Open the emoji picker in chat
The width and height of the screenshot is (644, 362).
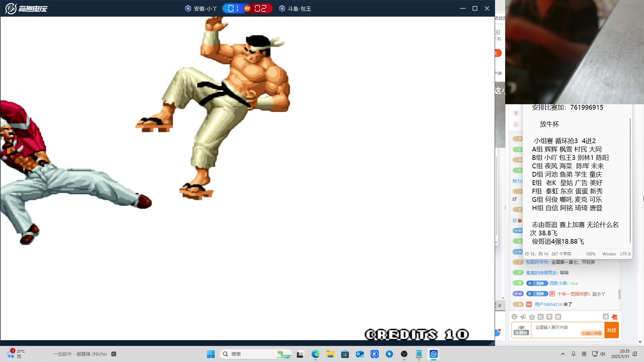[514, 317]
